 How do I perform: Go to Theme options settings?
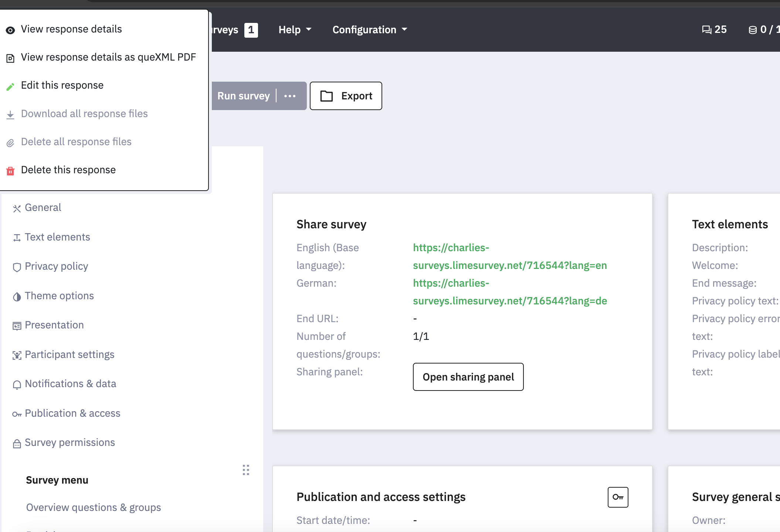pos(59,296)
